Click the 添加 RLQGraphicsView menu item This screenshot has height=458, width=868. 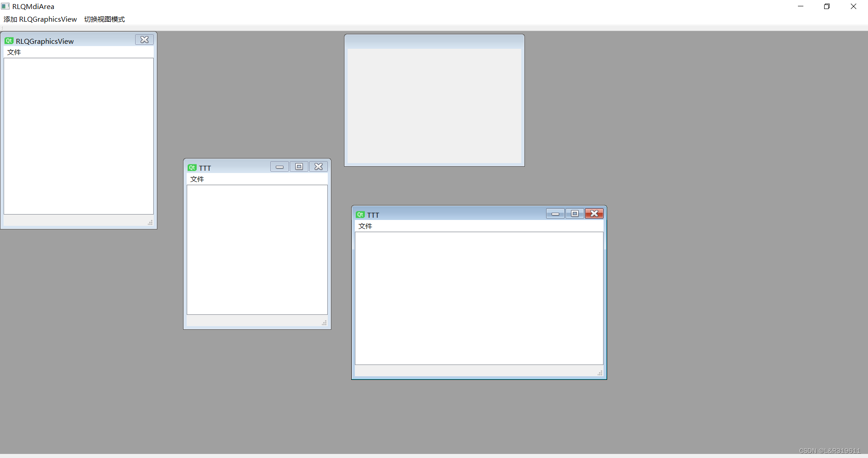(x=40, y=19)
